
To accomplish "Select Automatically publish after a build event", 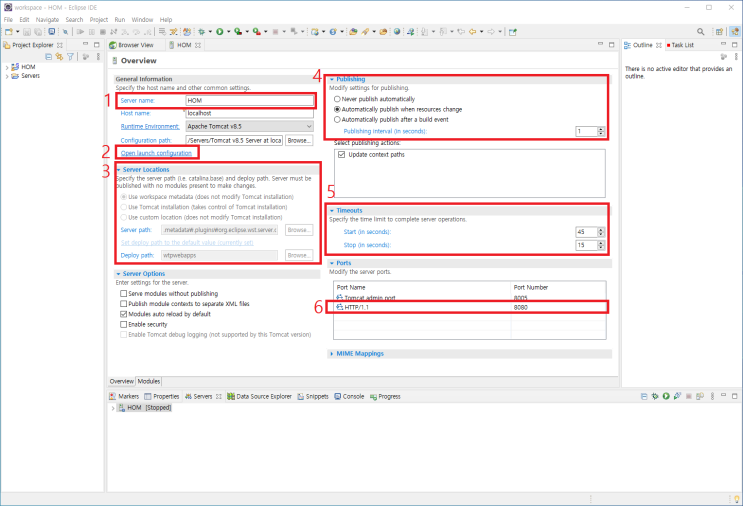I will click(337, 119).
